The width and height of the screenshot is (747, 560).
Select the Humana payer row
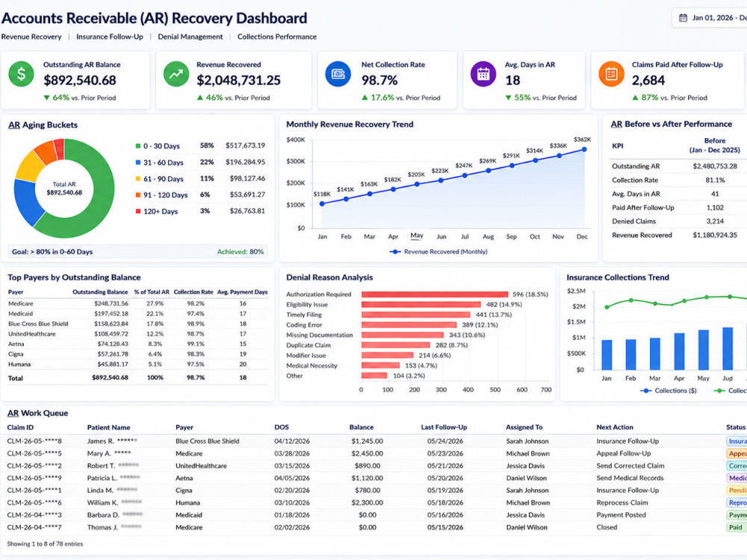[137, 364]
